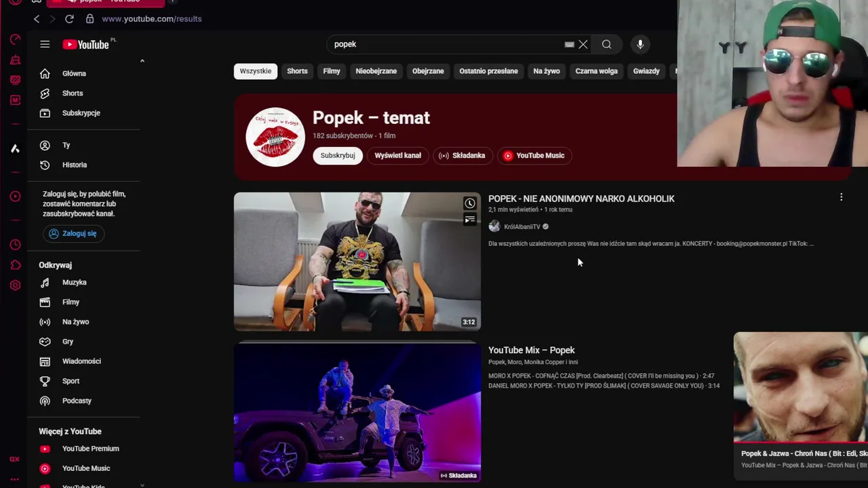This screenshot has height=488, width=868.
Task: Open more options for NARKO ALKOHOLIK video
Action: click(x=841, y=197)
